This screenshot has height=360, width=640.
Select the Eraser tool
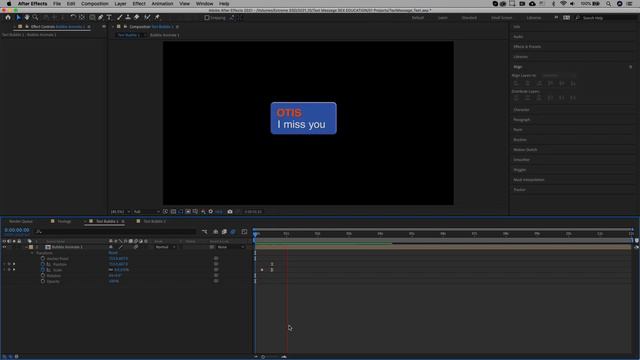pos(137,18)
